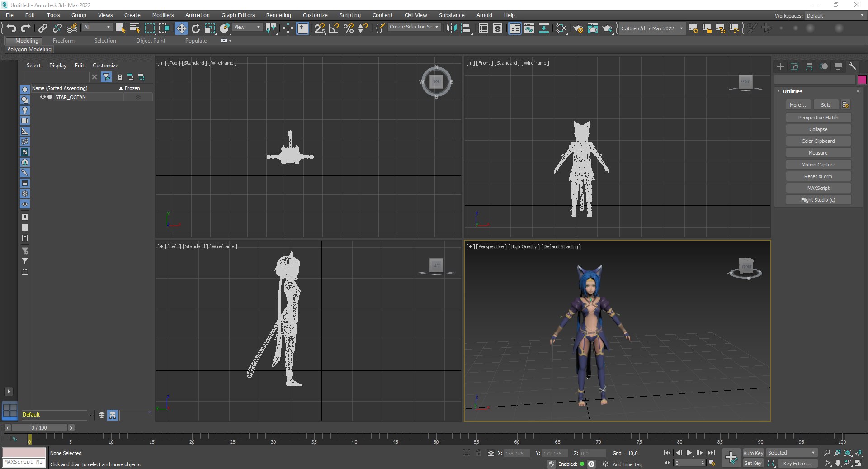Expand the left explorer panel arrow
This screenshot has height=469, width=868.
coord(9,392)
